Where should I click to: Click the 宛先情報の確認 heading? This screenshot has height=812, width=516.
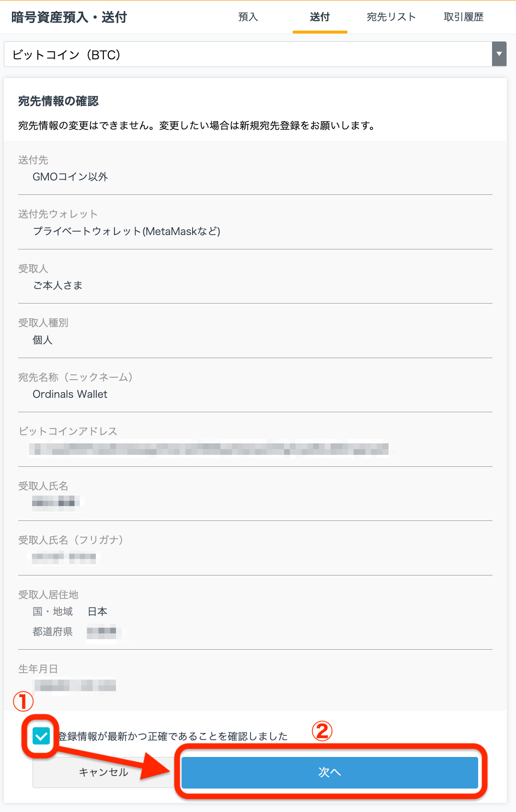[58, 101]
